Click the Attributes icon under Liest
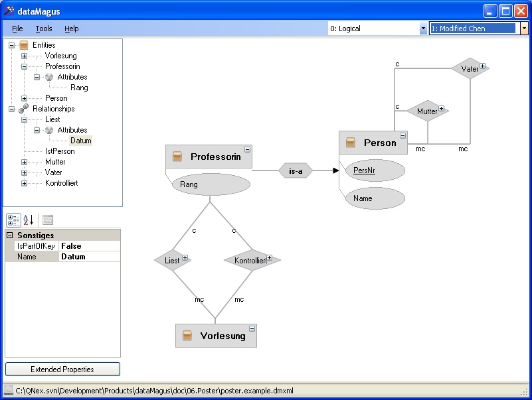 click(50, 130)
